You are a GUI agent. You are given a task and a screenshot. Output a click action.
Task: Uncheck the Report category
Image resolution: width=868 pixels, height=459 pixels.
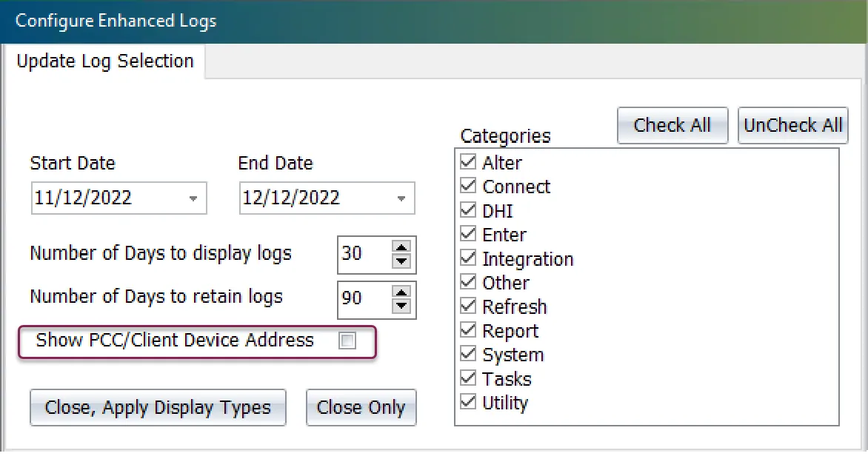pyautogui.click(x=468, y=330)
